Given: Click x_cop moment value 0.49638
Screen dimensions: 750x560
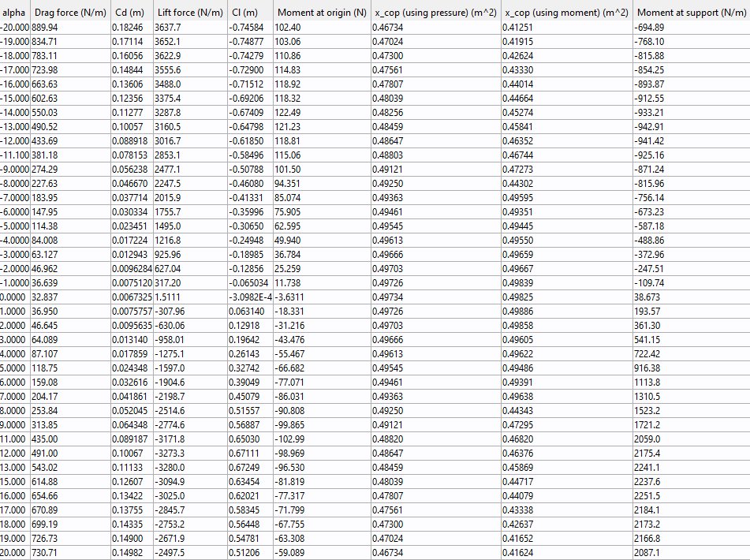Looking at the screenshot, I should click(567, 397).
